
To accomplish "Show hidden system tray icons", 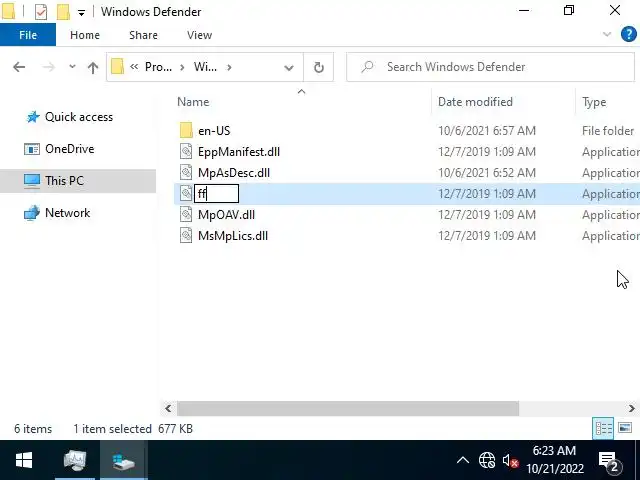I will (463, 461).
